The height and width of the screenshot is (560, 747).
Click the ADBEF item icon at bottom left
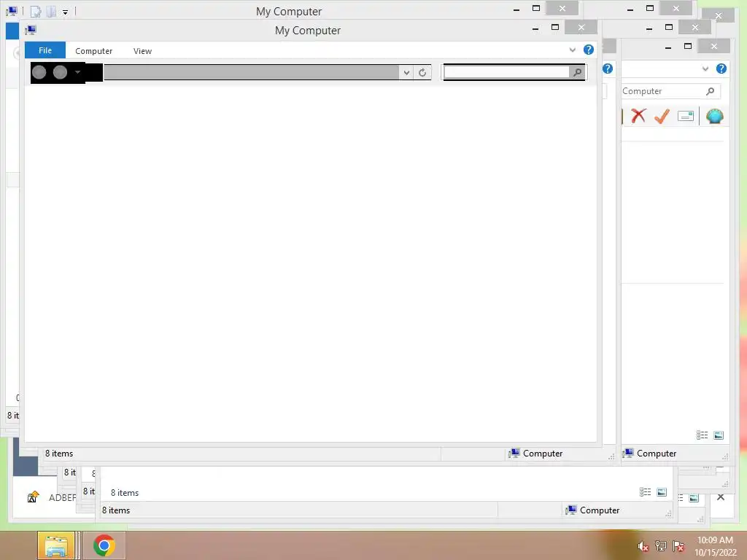tap(33, 497)
